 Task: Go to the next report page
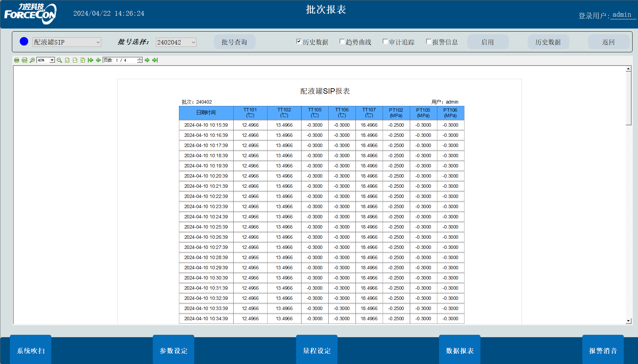tap(147, 60)
